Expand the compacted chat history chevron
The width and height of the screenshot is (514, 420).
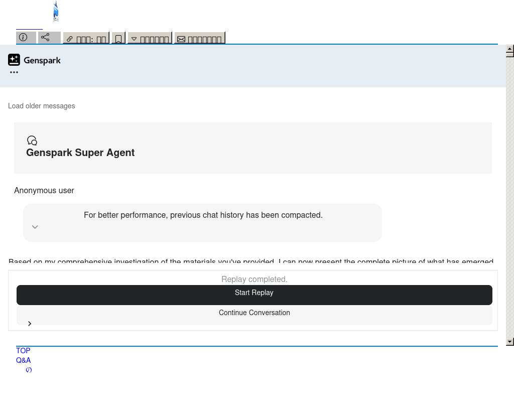(x=35, y=227)
